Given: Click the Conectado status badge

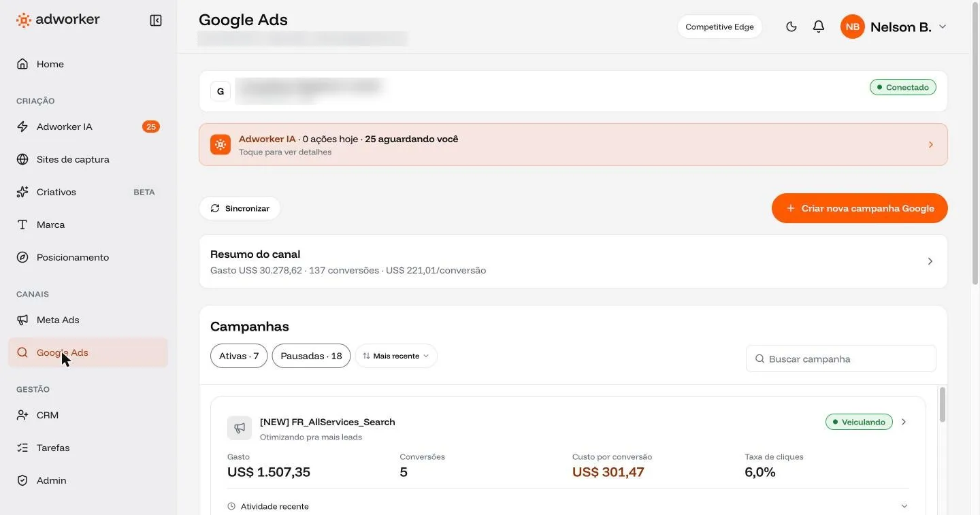Looking at the screenshot, I should pyautogui.click(x=903, y=87).
